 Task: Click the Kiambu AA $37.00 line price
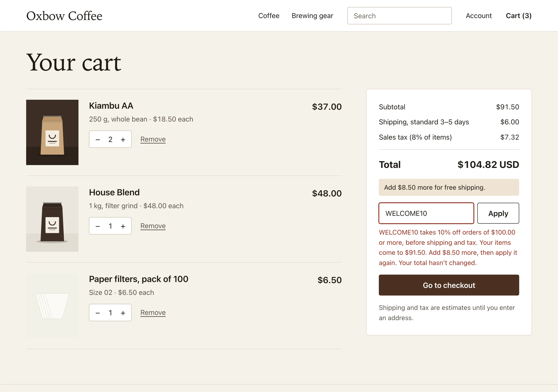pos(327,107)
